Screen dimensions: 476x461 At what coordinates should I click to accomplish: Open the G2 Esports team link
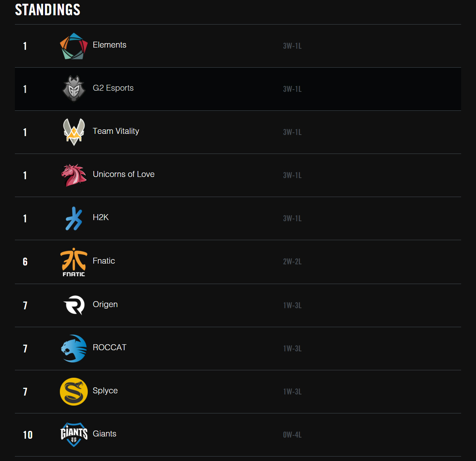point(113,88)
